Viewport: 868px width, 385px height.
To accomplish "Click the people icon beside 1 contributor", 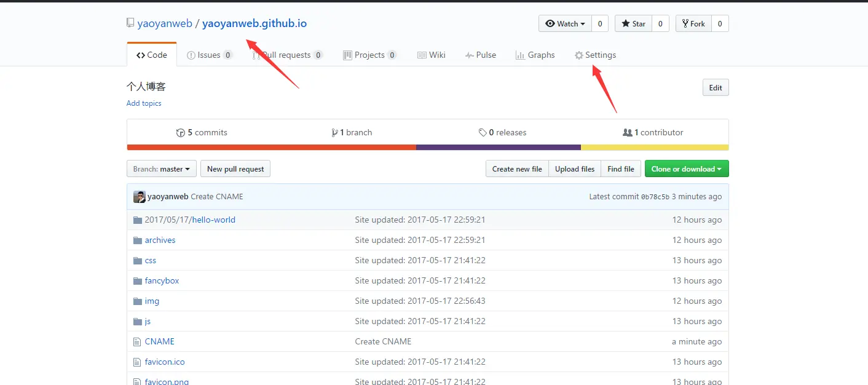I will tap(628, 132).
